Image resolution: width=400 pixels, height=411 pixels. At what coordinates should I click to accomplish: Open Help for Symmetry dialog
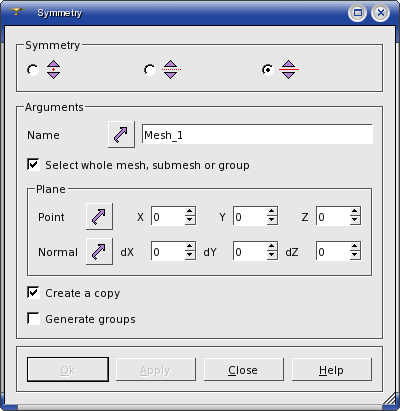332,369
